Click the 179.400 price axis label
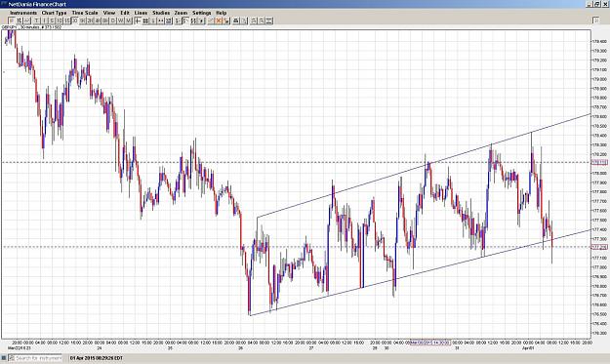The height and width of the screenshot is (364, 610). coord(599,41)
